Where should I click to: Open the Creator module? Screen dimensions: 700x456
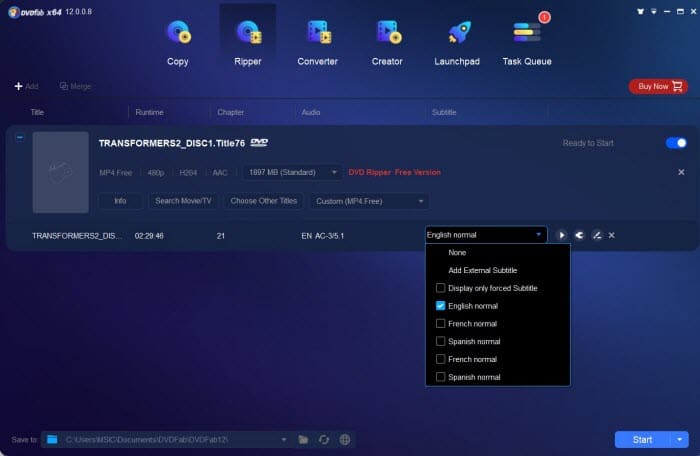pyautogui.click(x=387, y=42)
